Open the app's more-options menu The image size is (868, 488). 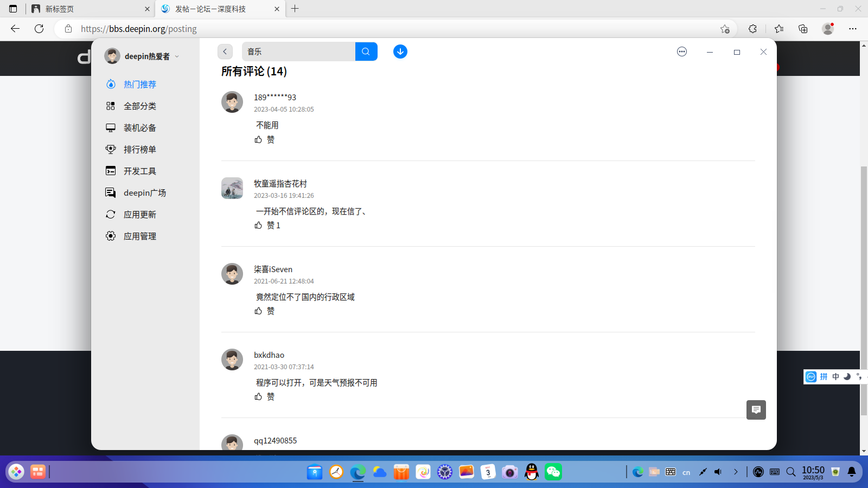click(x=681, y=52)
